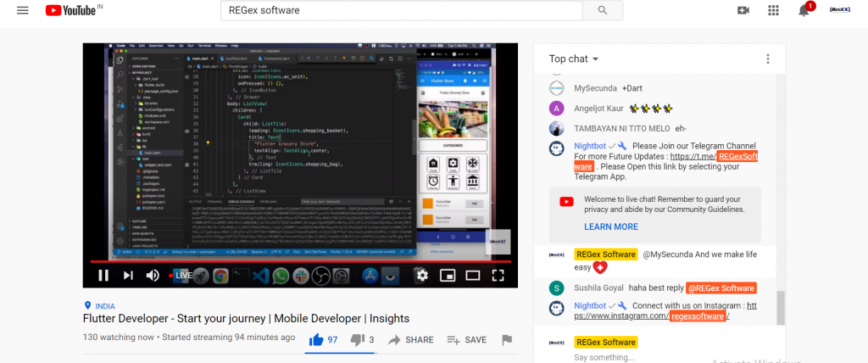Click the 130 watching now text
868x363 pixels.
click(x=119, y=337)
